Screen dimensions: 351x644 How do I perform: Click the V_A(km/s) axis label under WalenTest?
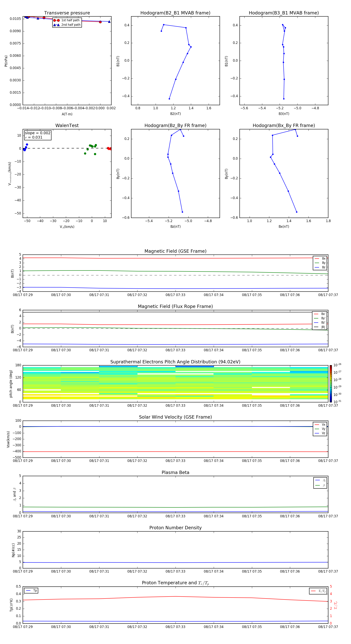(67, 227)
